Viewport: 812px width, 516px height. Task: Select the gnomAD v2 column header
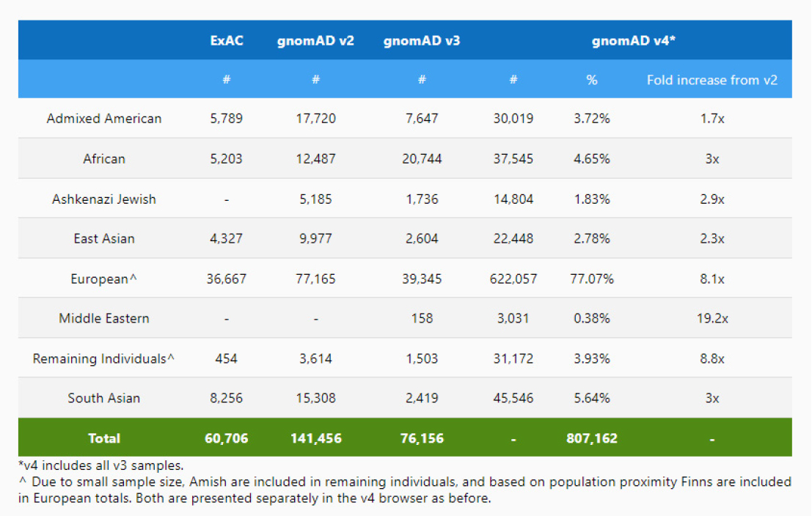click(315, 40)
